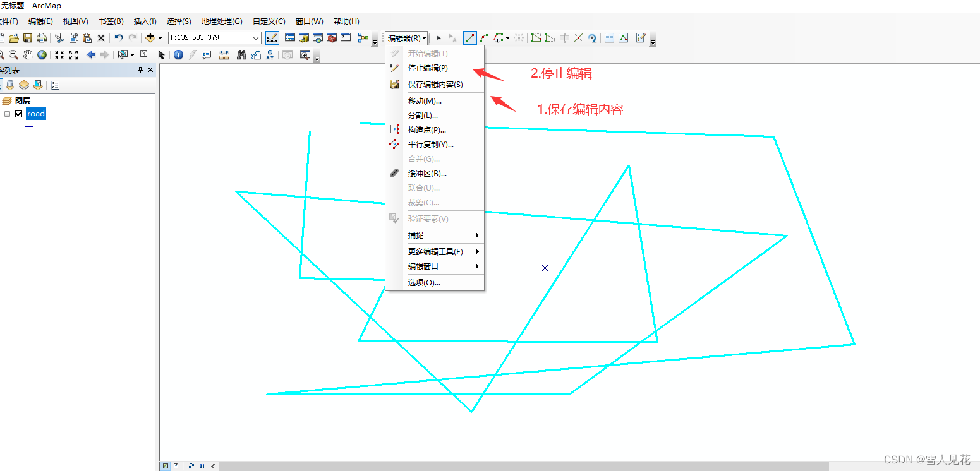
Task: Activate the Identify tool blue info icon
Action: point(178,55)
